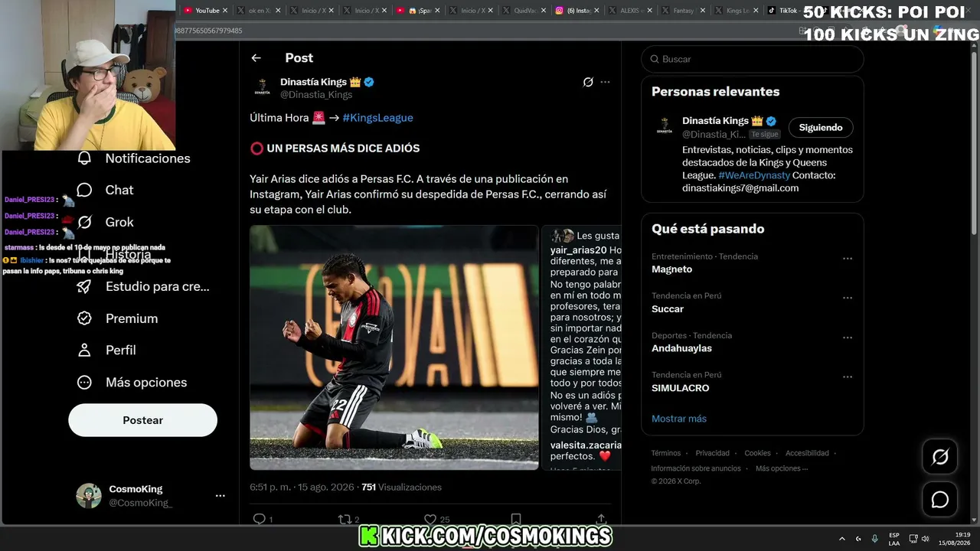This screenshot has width=980, height=551.
Task: Open Estudio para creadores in sidebar
Action: click(x=143, y=286)
